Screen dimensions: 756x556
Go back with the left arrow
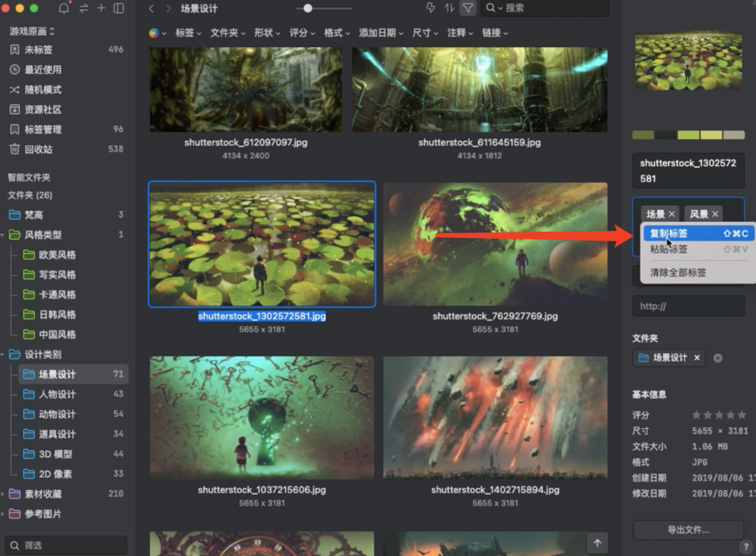coord(151,8)
